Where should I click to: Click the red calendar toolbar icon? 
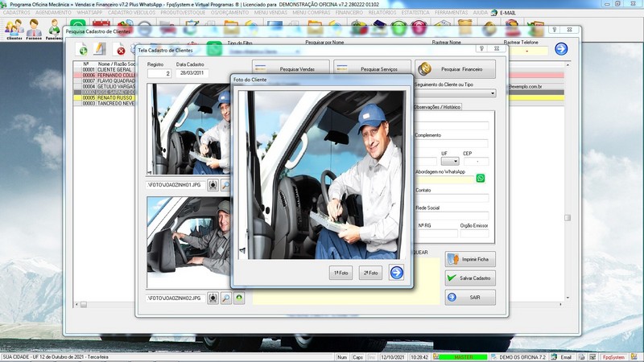click(101, 25)
